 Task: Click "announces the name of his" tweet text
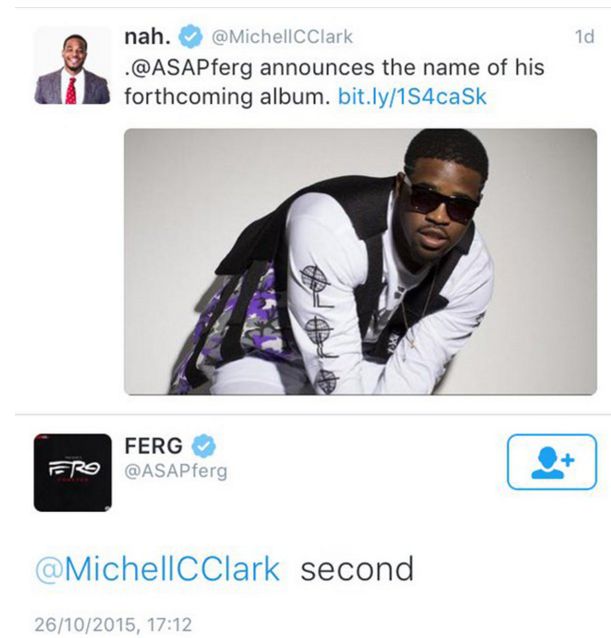coord(402,67)
